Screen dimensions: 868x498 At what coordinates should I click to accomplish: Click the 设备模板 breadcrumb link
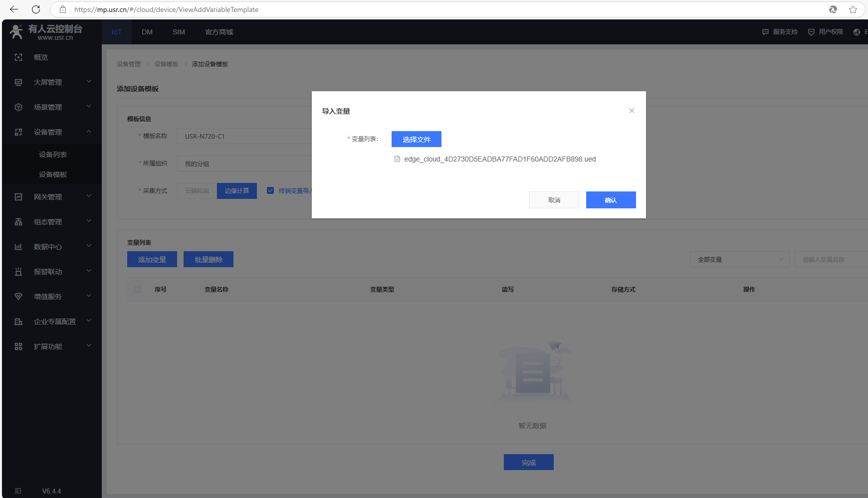(x=166, y=64)
